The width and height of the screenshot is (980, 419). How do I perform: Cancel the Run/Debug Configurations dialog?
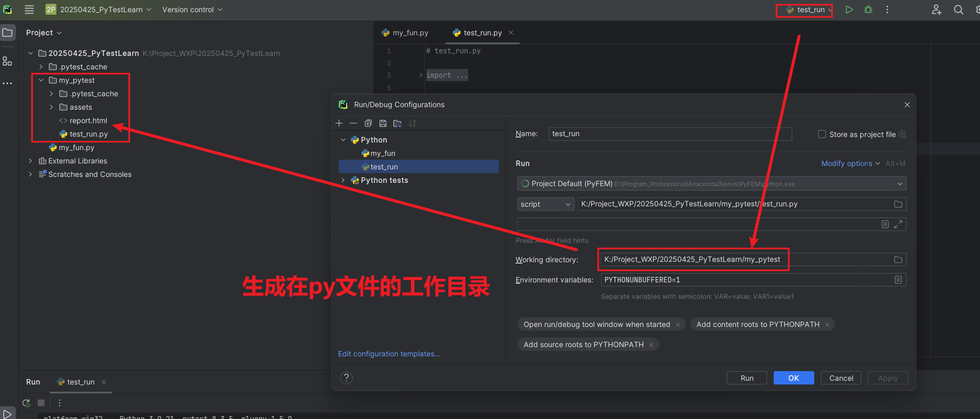click(x=841, y=378)
